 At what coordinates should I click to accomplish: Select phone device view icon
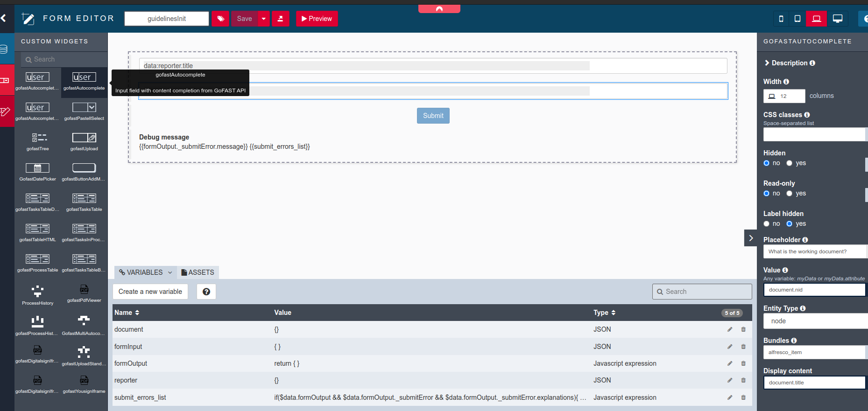point(781,19)
